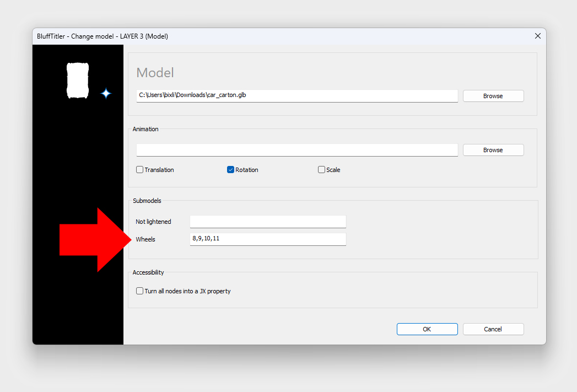Click the 'Not lightened' label text
577x392 pixels.
(x=153, y=222)
